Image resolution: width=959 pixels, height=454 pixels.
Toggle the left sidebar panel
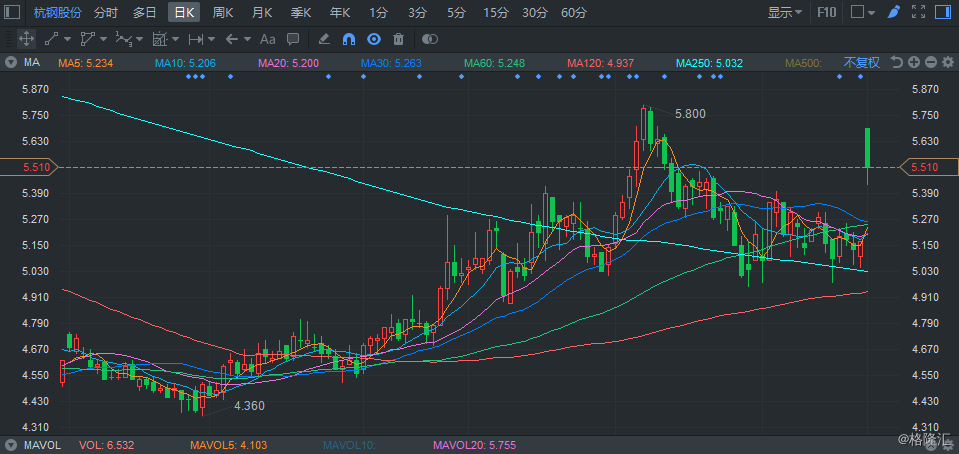tap(11, 13)
